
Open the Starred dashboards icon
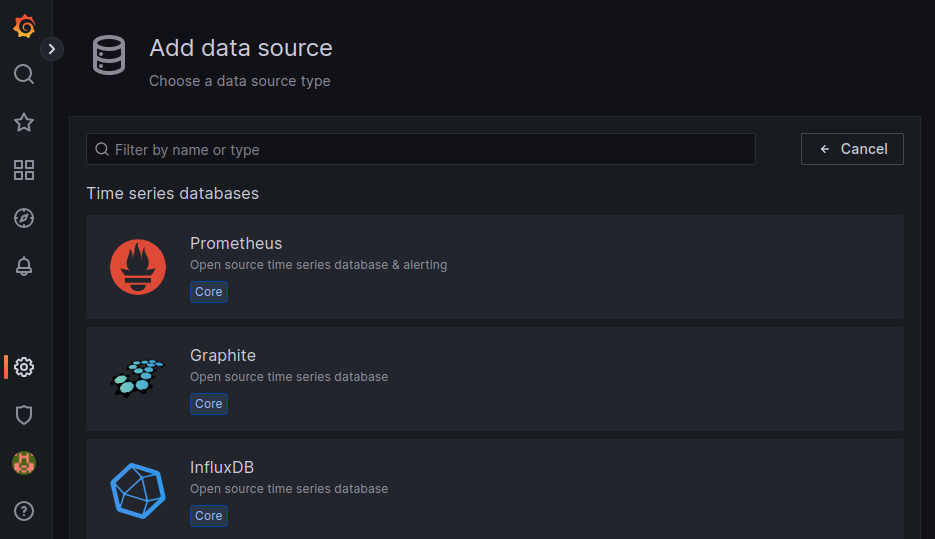pyautogui.click(x=24, y=122)
